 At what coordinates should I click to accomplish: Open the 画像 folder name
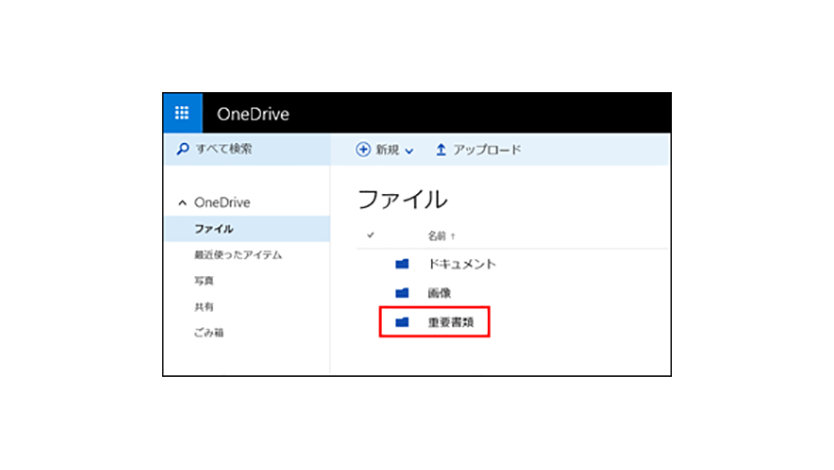(439, 293)
